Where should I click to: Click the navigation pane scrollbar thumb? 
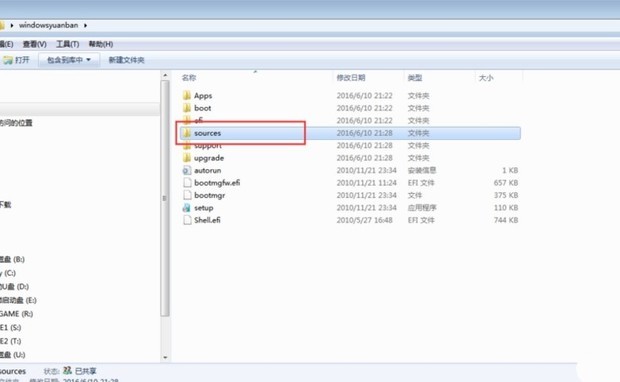(x=165, y=198)
